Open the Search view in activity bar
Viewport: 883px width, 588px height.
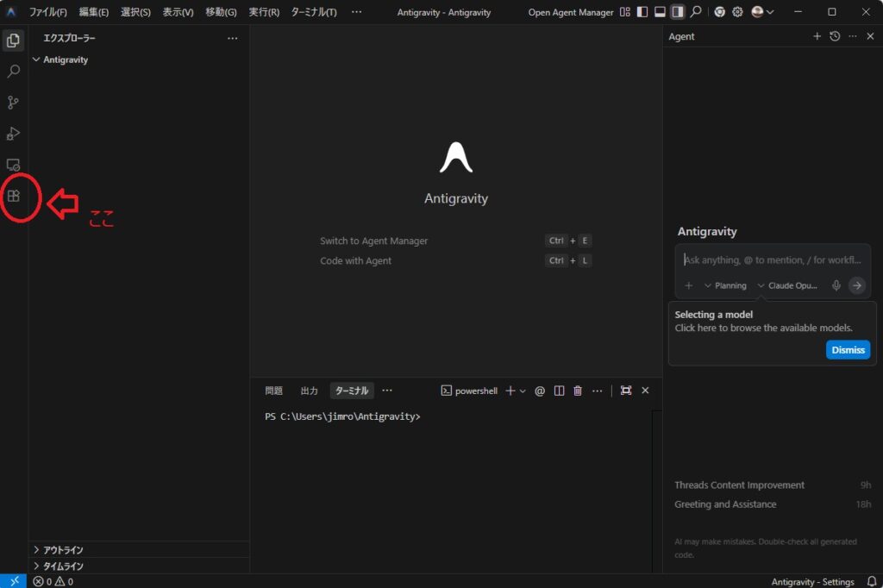[x=13, y=72]
